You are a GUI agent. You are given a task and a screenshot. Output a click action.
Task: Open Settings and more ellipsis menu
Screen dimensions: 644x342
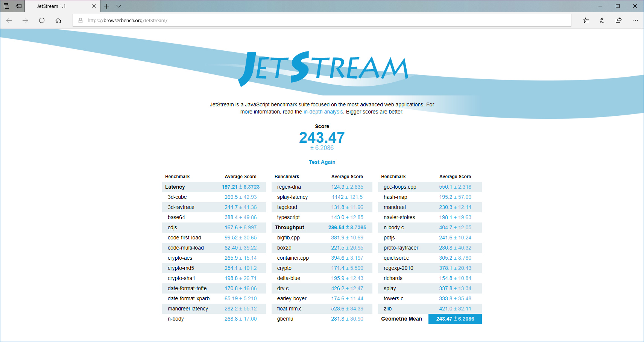(x=635, y=21)
